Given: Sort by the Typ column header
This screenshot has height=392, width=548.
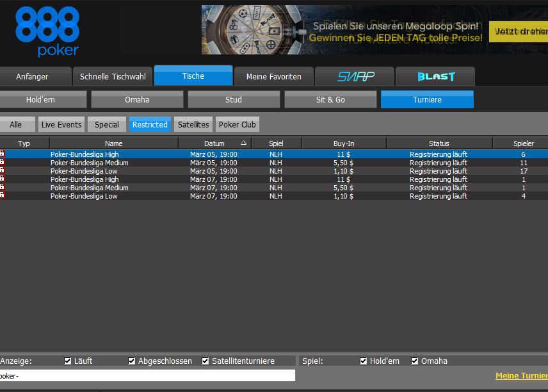Looking at the screenshot, I should (24, 143).
